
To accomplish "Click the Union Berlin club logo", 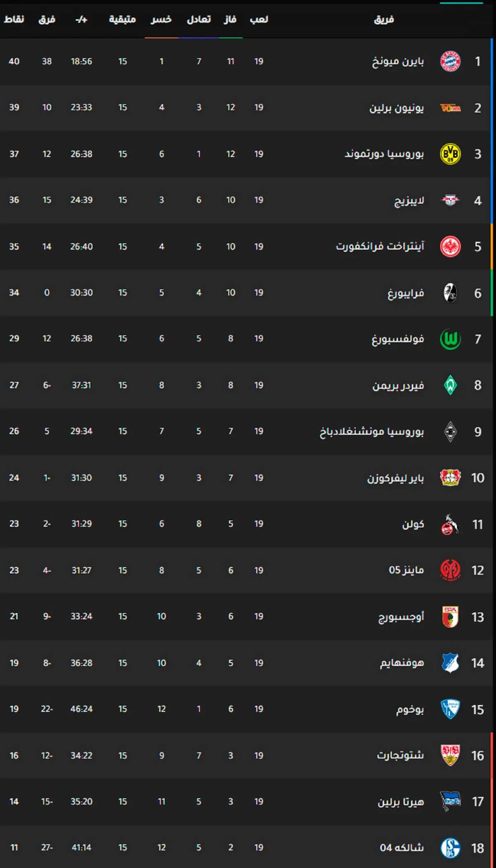I will 450,108.
